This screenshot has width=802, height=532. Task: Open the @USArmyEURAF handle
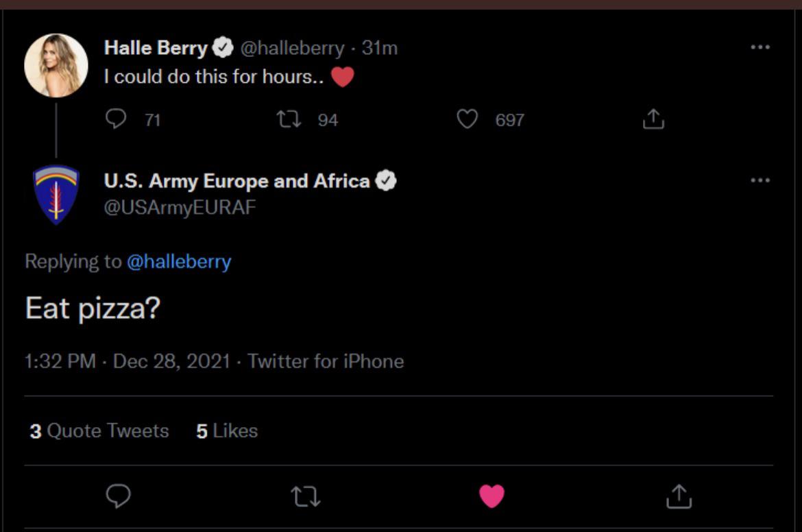pos(180,207)
